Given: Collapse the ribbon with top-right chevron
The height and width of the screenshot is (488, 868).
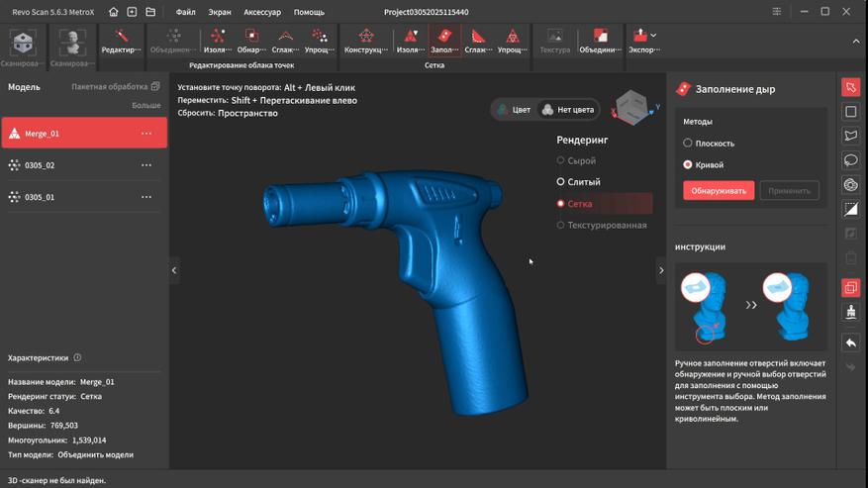Looking at the screenshot, I should click(856, 41).
